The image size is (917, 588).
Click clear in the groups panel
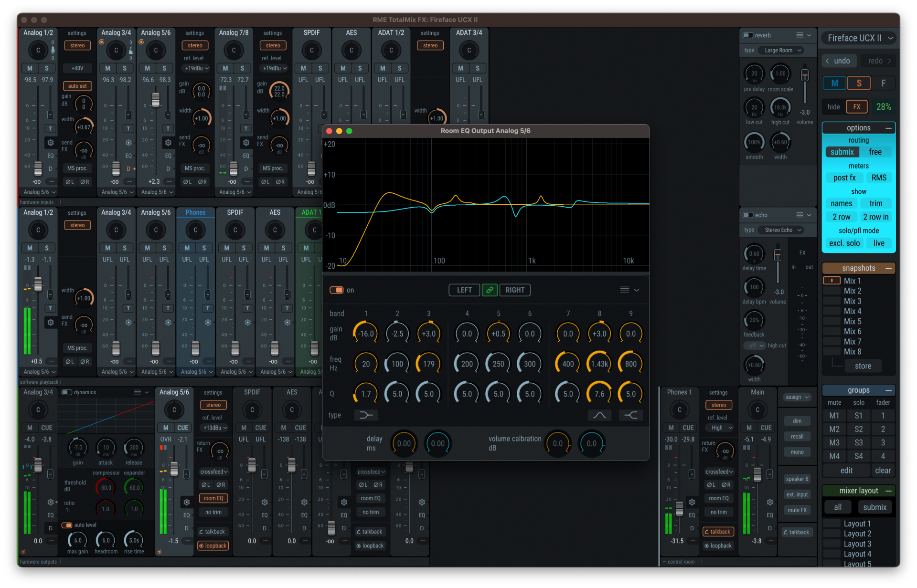coord(883,471)
